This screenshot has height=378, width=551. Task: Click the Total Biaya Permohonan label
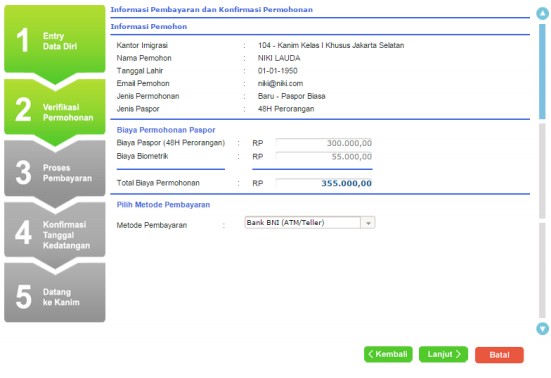click(x=158, y=183)
